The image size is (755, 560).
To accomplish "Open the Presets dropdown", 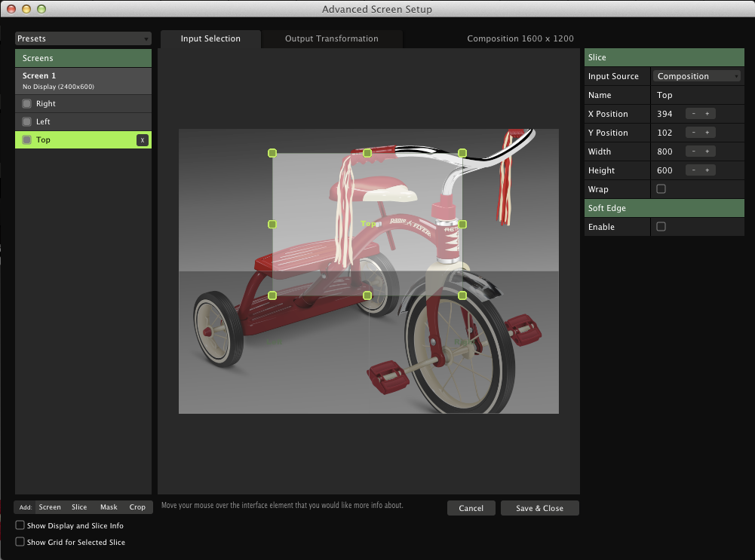I will point(83,38).
